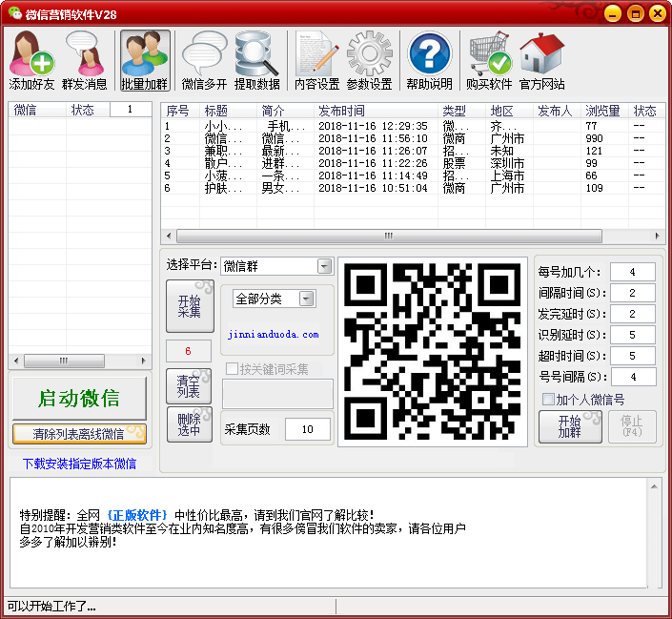Open the 官方网站 house icon

click(542, 60)
